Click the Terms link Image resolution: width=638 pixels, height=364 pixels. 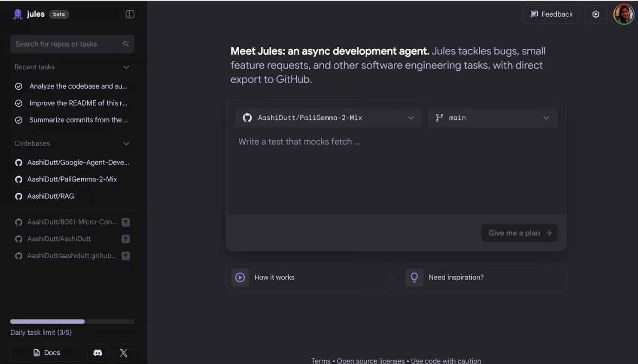321,361
